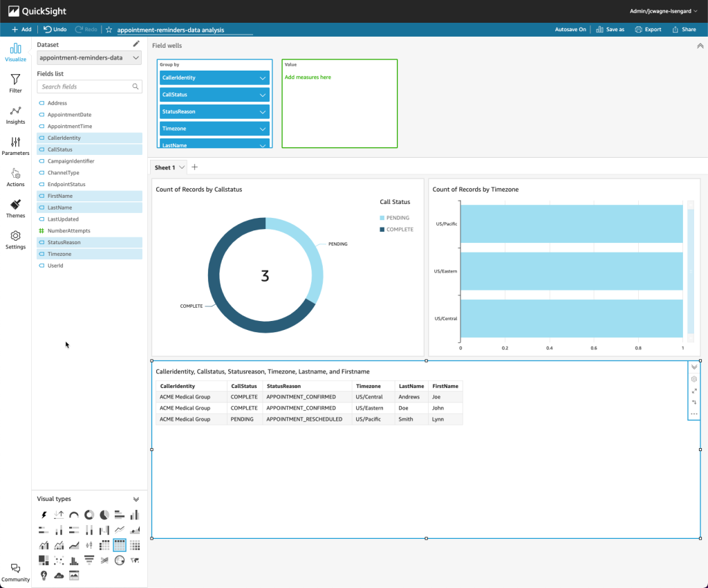Viewport: 708px width, 588px height.
Task: Switch to the Sheet 1 tab
Action: click(x=164, y=167)
